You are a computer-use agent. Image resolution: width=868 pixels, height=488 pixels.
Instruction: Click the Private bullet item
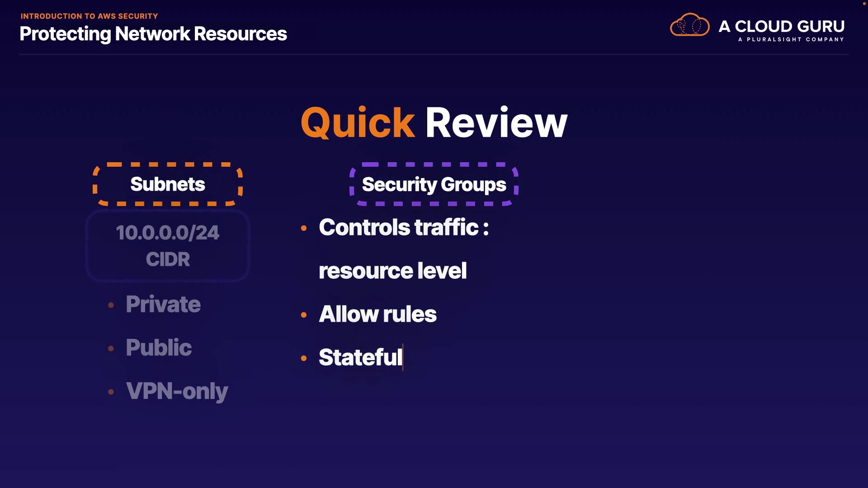(x=163, y=304)
